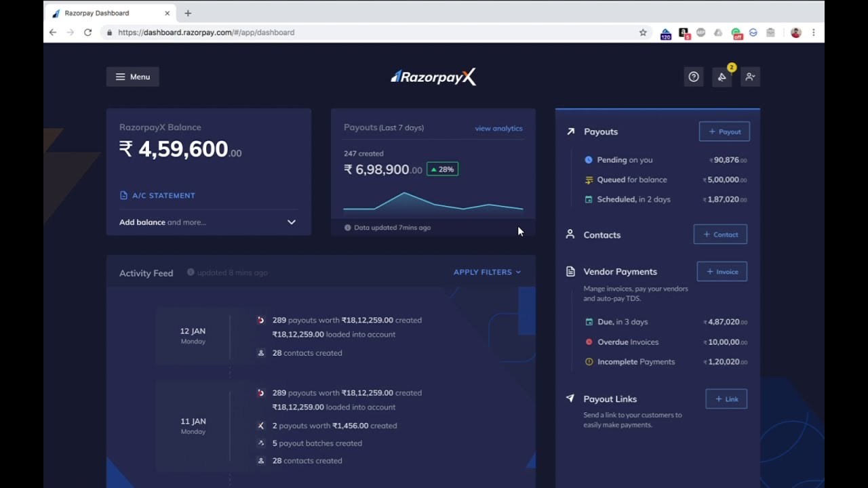This screenshot has height=488, width=868.
Task: Open view analytics link
Action: [x=498, y=128]
